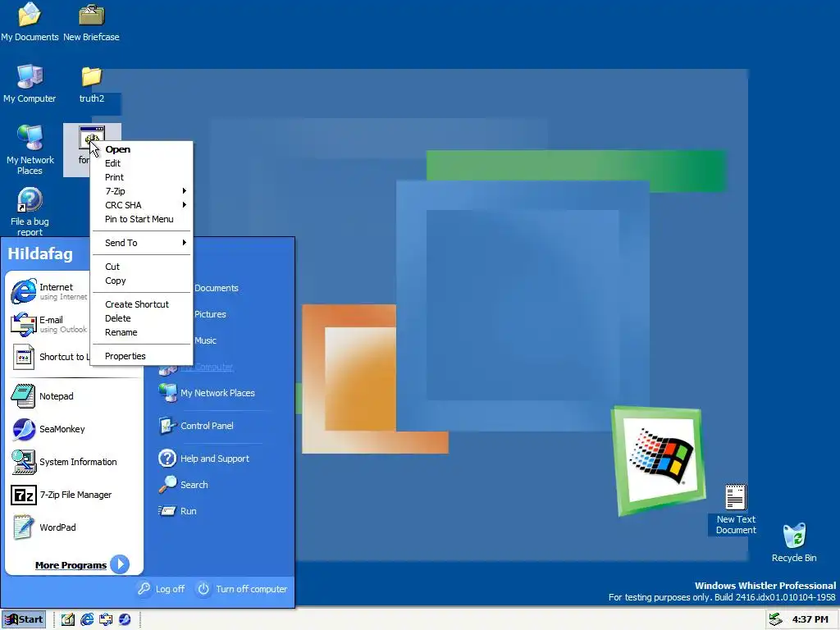Open Search from Start menu

click(x=183, y=485)
